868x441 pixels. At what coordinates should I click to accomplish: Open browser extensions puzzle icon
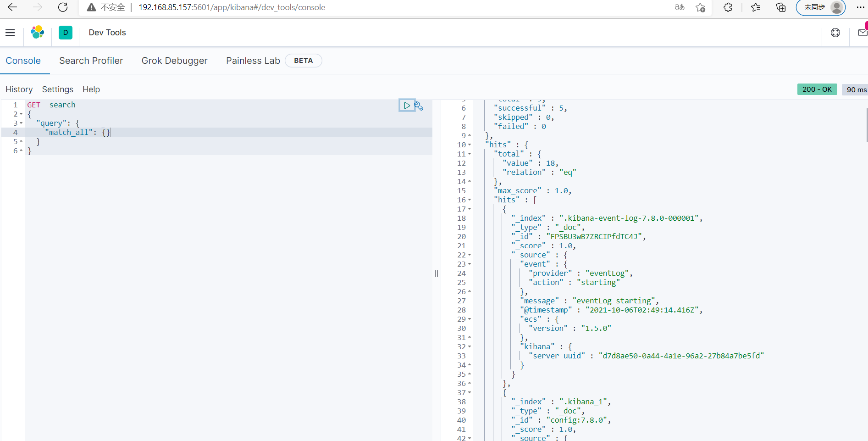[728, 7]
